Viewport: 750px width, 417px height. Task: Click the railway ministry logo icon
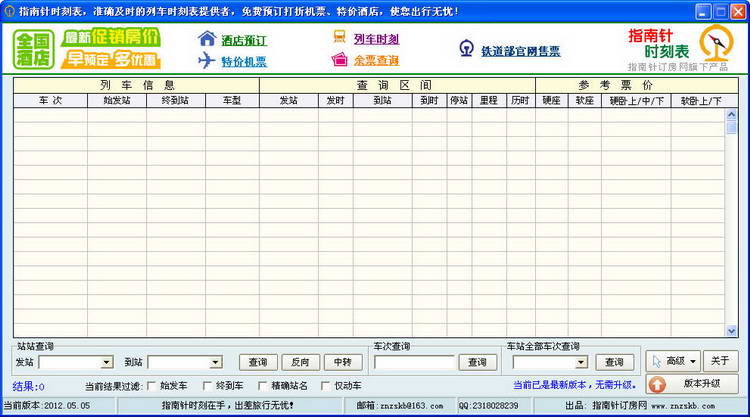pos(466,48)
